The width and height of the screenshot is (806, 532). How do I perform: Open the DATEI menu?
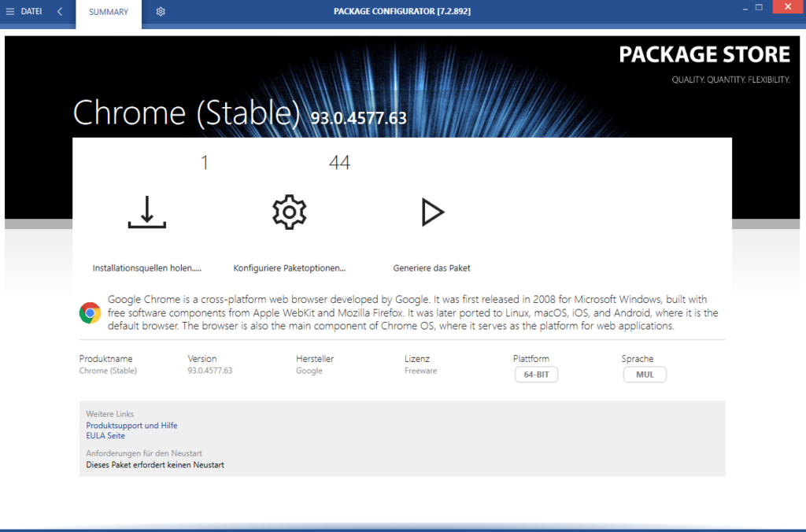click(x=31, y=11)
